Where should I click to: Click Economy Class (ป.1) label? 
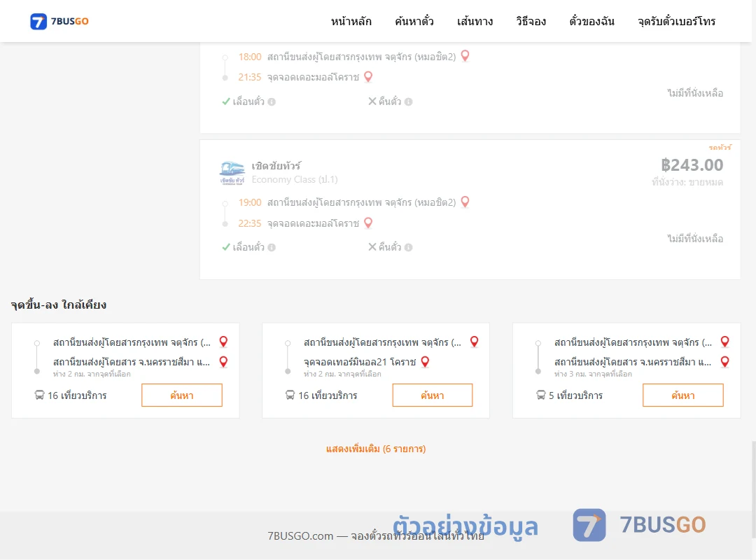coord(295,179)
